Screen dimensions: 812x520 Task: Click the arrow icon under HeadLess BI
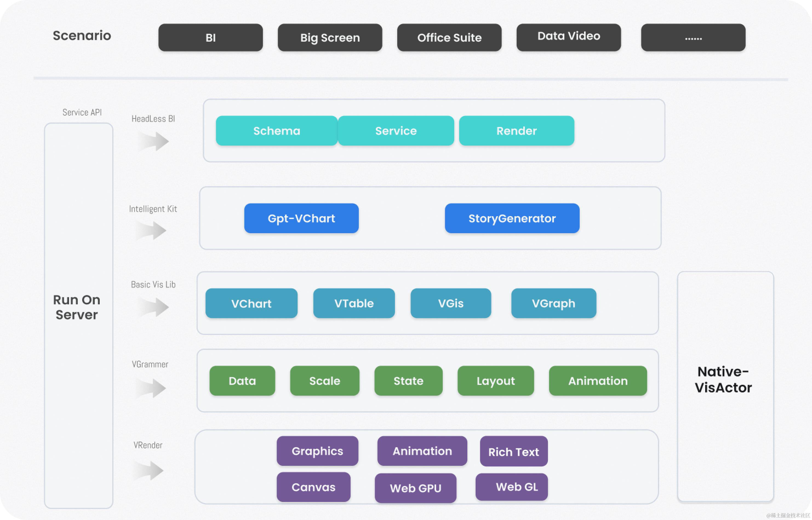153,141
